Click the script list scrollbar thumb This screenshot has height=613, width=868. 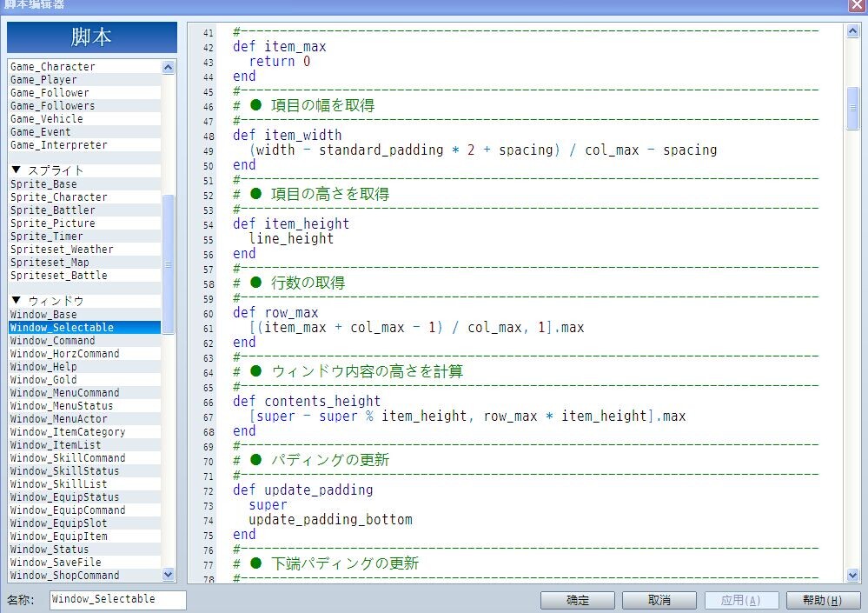[x=169, y=264]
